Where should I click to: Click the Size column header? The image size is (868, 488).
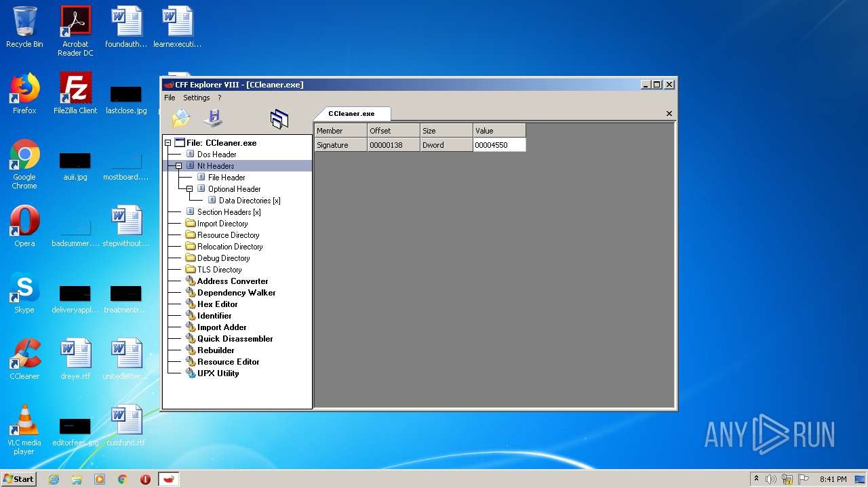pos(446,131)
